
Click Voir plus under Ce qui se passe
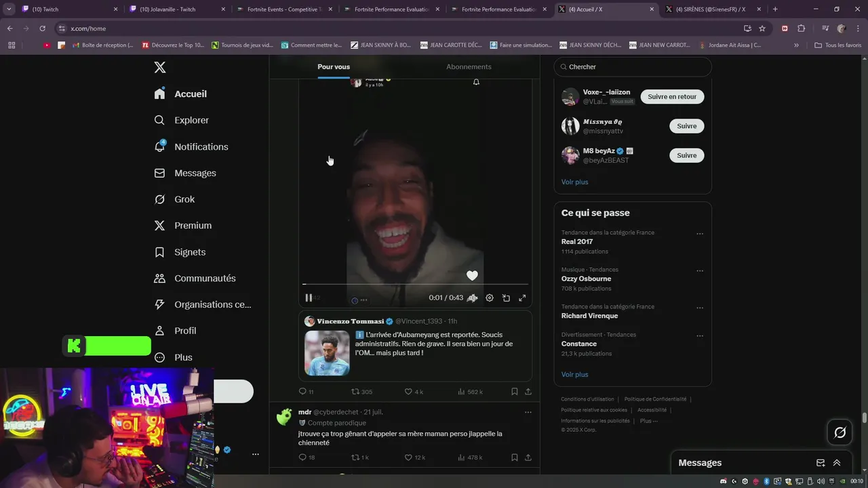click(x=574, y=374)
